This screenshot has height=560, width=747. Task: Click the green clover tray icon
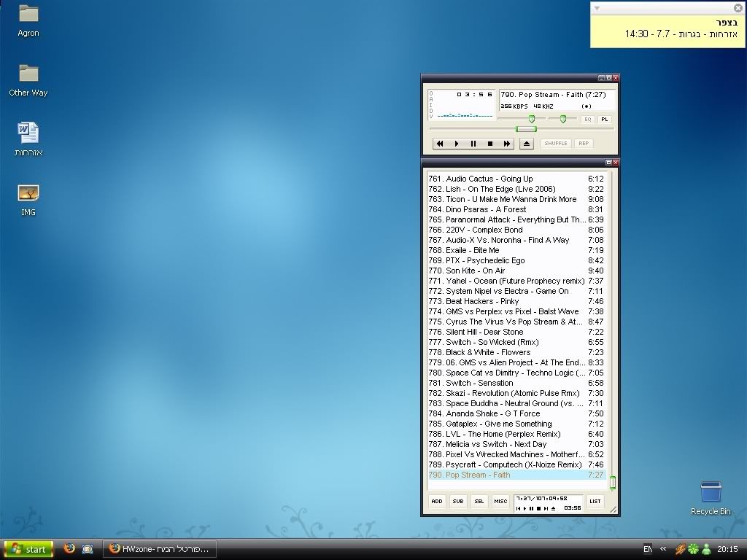[x=693, y=549]
